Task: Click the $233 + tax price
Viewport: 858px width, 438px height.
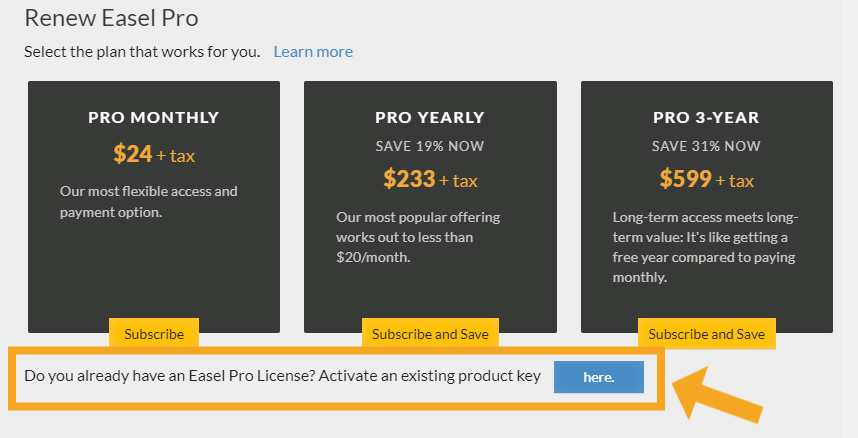Action: click(x=430, y=179)
